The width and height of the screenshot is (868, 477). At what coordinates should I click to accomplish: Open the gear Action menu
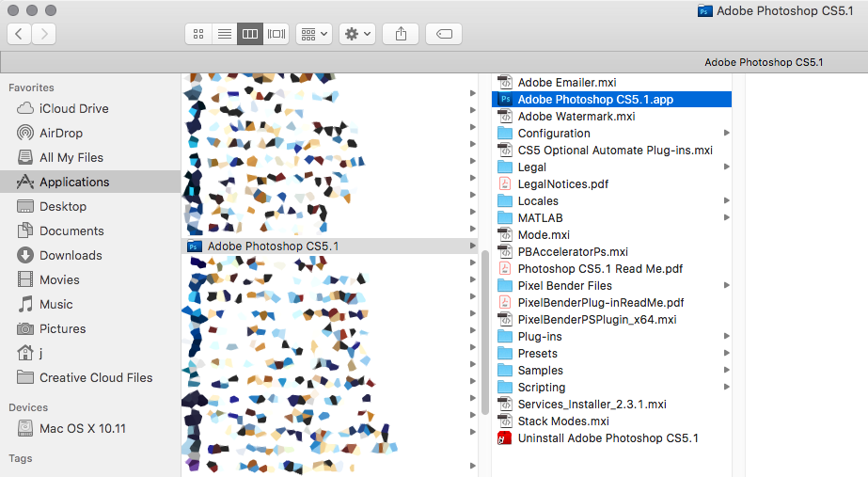point(357,34)
